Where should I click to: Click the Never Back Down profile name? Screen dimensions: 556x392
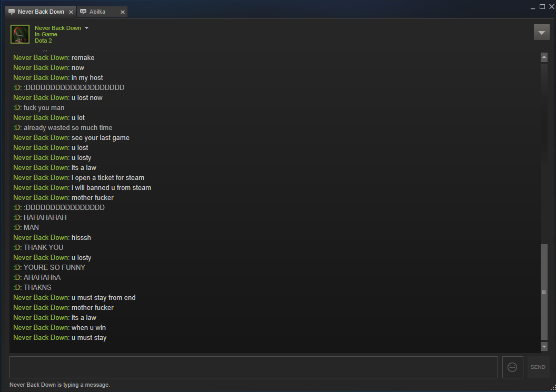point(58,28)
